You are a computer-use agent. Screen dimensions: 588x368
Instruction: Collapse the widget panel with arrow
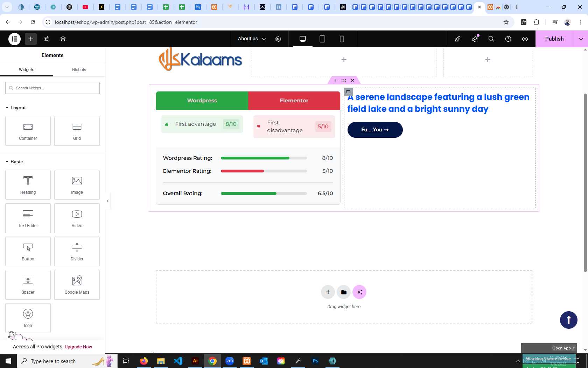coord(108,201)
